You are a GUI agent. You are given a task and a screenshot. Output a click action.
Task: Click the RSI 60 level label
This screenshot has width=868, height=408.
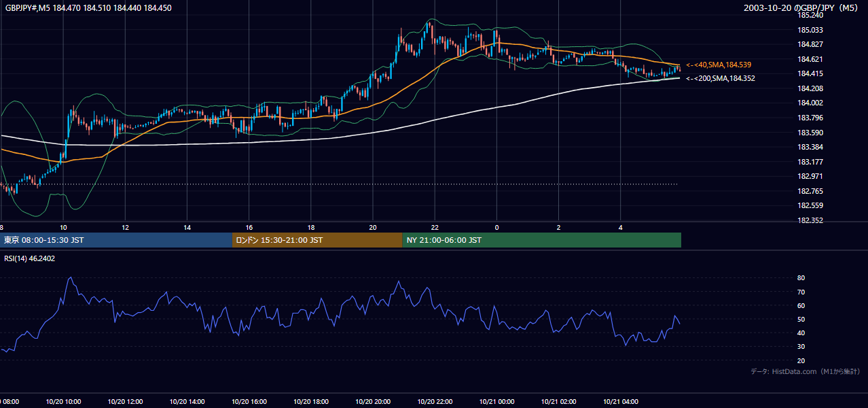(x=801, y=305)
